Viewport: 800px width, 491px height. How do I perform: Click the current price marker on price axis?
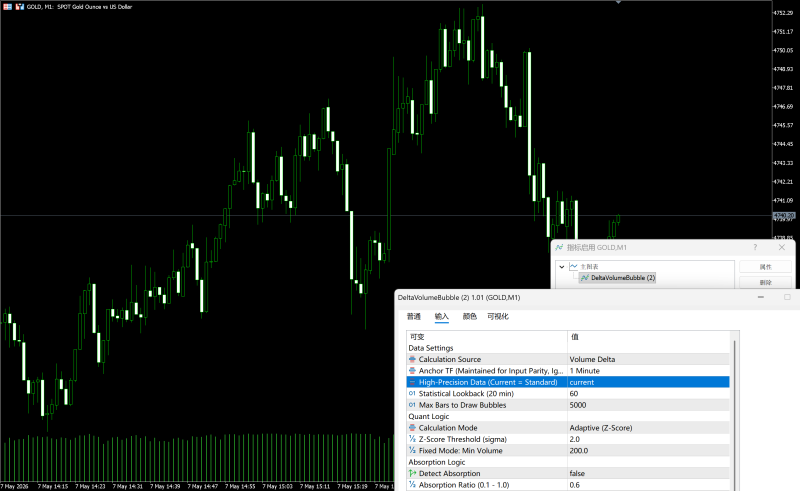pyautogui.click(x=784, y=216)
